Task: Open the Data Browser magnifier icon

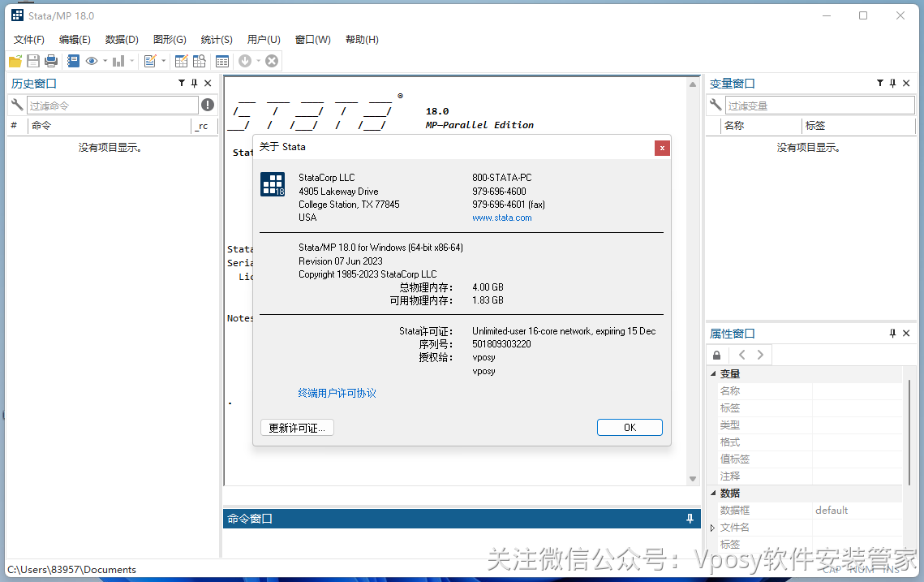Action: pos(200,61)
